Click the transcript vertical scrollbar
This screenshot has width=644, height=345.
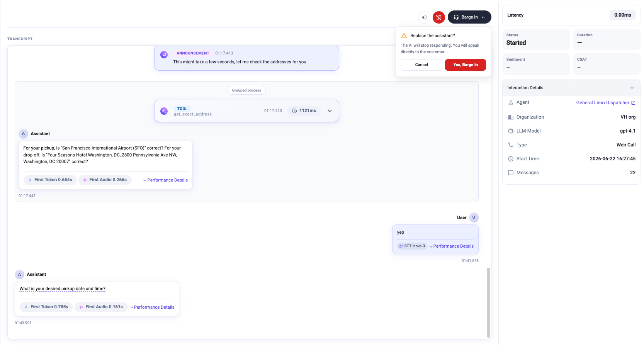click(x=488, y=303)
